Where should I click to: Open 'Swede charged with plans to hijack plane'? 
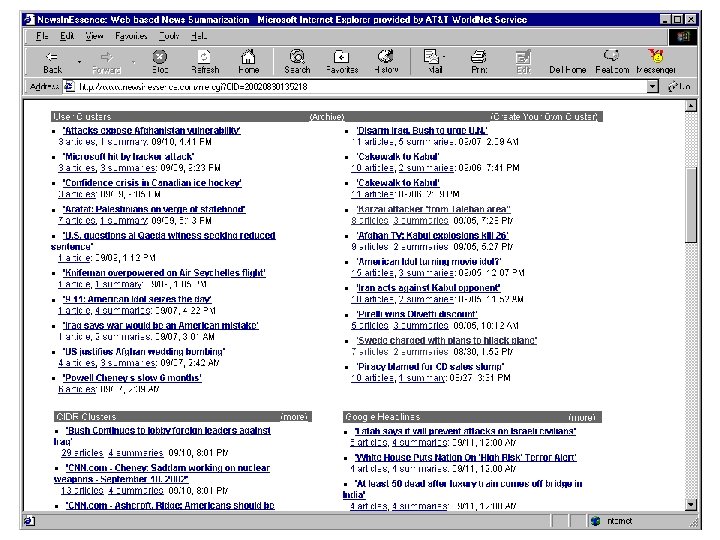447,340
